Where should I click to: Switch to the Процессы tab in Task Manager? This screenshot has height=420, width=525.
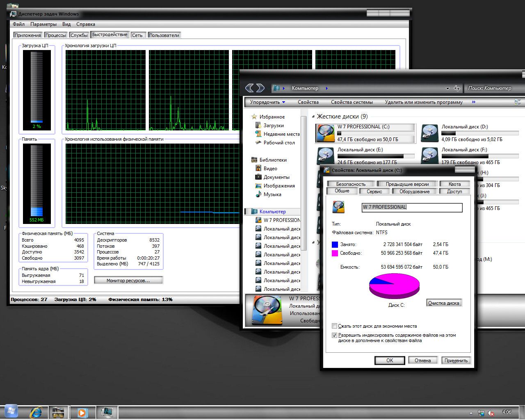pyautogui.click(x=55, y=35)
